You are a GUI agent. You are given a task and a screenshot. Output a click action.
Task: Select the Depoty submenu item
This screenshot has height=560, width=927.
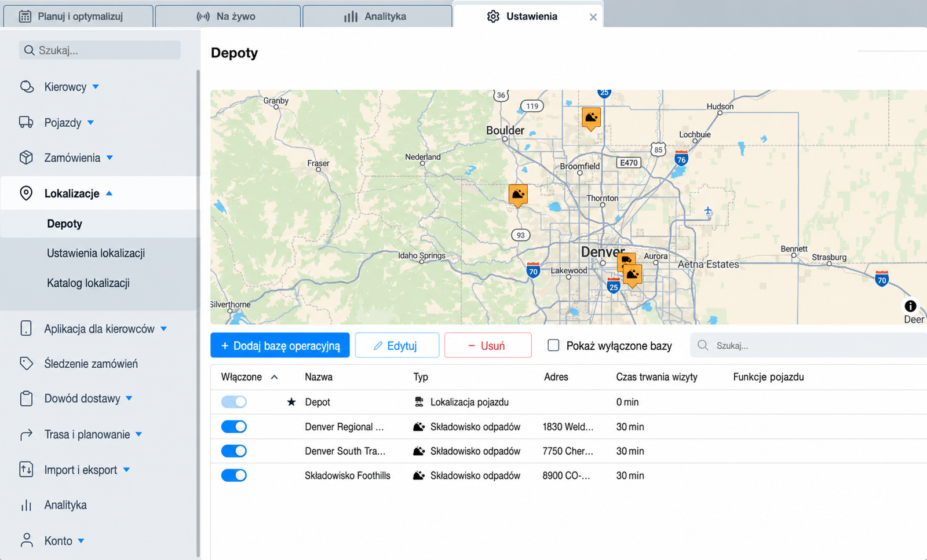[x=64, y=224]
